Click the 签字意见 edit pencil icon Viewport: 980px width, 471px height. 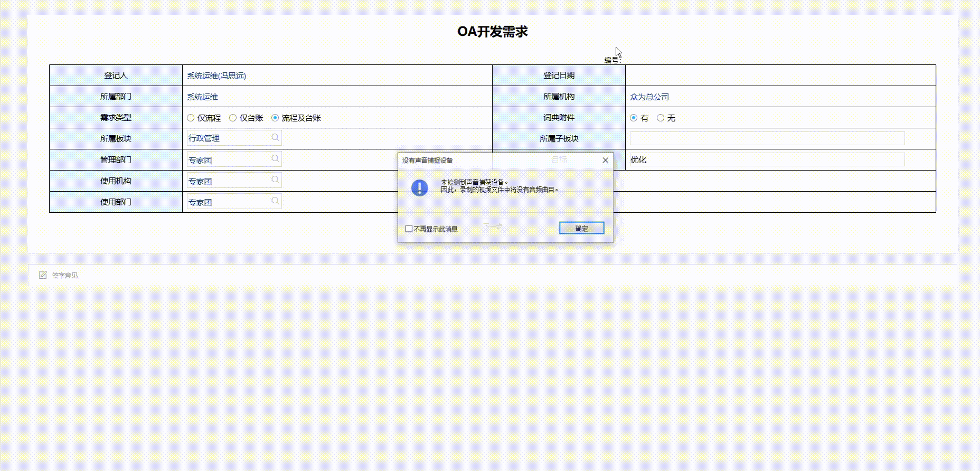[43, 275]
